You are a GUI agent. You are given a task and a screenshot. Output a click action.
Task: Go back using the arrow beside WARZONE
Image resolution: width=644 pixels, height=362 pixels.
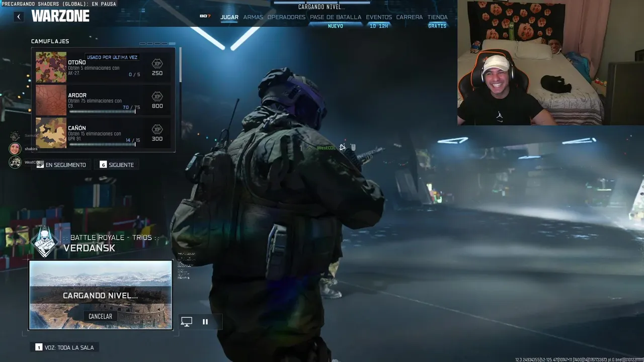pos(19,17)
